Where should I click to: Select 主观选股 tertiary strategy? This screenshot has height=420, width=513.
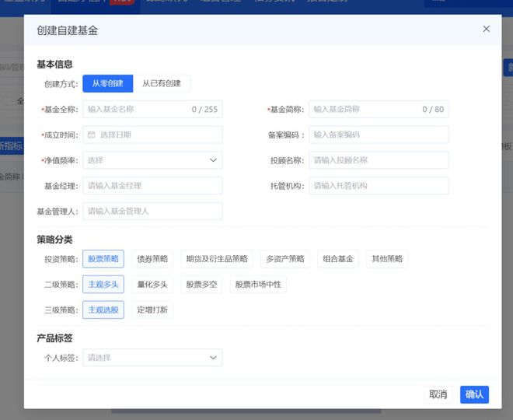tap(103, 310)
